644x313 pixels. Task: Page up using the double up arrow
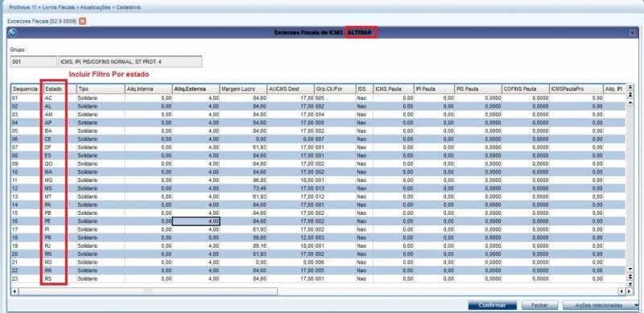[630, 94]
